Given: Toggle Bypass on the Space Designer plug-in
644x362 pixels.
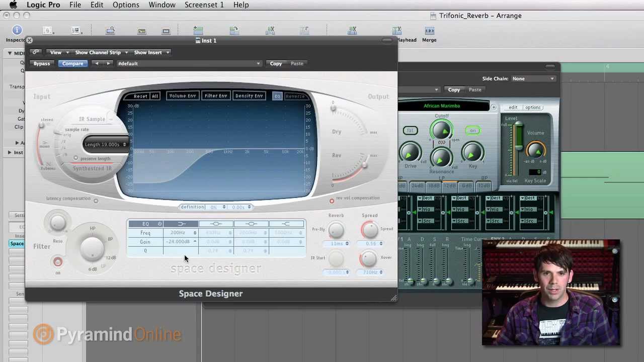Looking at the screenshot, I should point(42,63).
